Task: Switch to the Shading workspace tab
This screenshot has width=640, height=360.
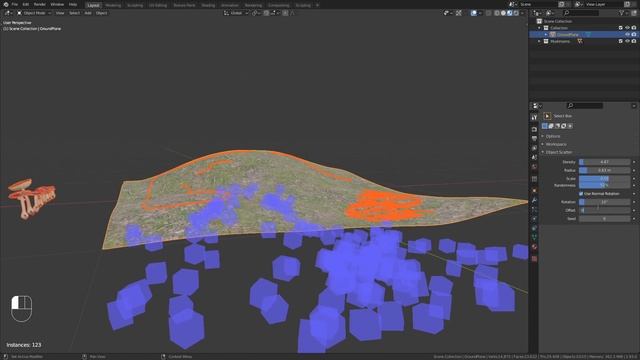Action: 208,5
